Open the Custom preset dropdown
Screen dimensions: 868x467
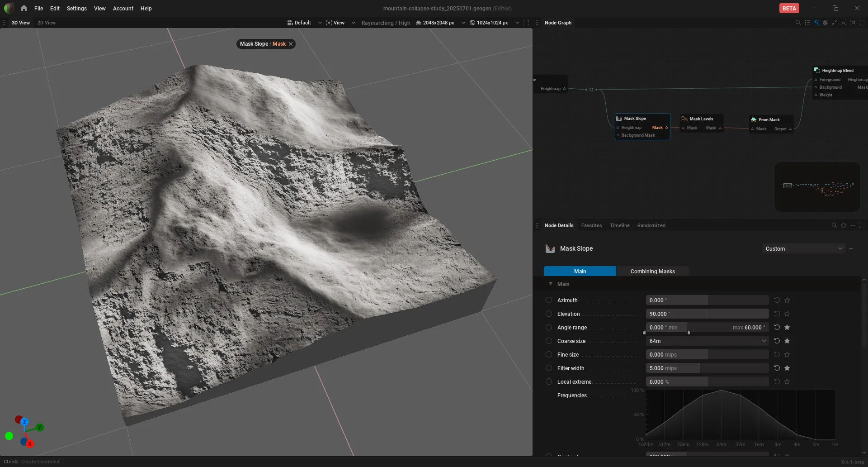coord(803,248)
